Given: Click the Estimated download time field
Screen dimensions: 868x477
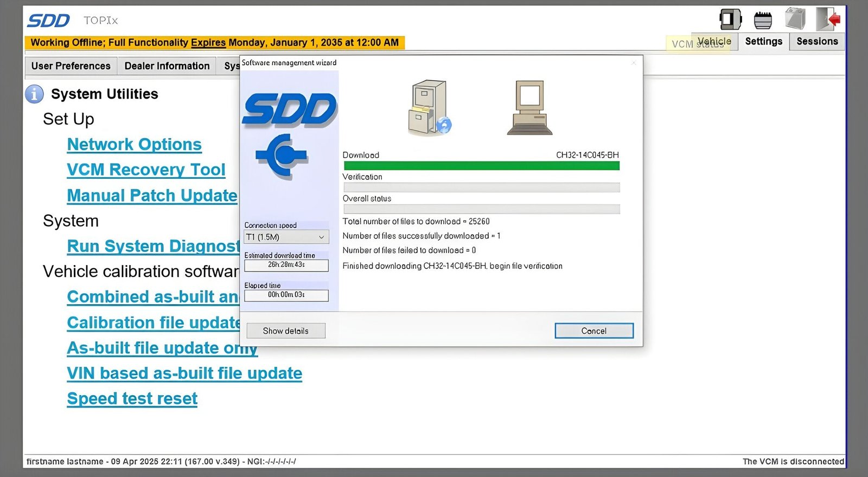Looking at the screenshot, I should [x=286, y=265].
